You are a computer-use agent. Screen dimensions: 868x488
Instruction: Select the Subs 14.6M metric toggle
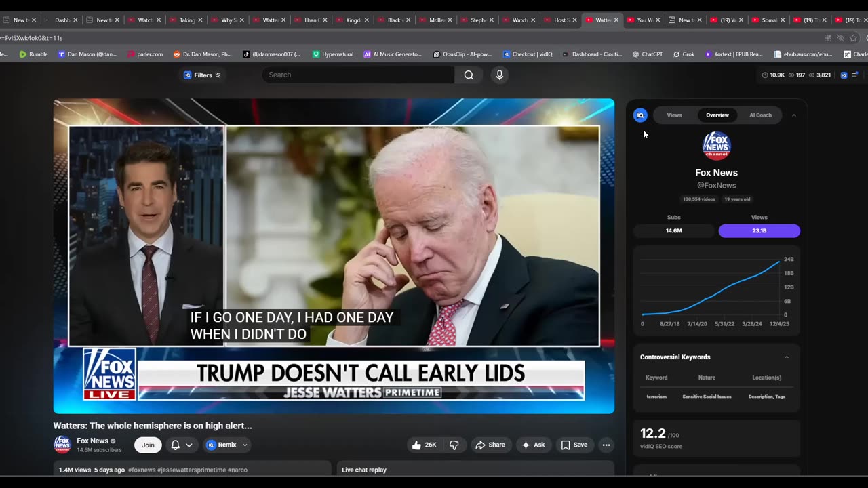point(673,231)
